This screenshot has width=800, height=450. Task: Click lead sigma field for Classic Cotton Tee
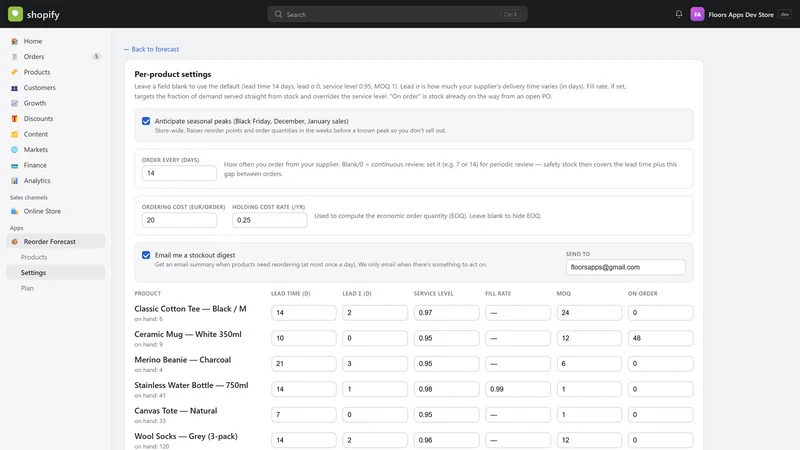[x=375, y=312]
